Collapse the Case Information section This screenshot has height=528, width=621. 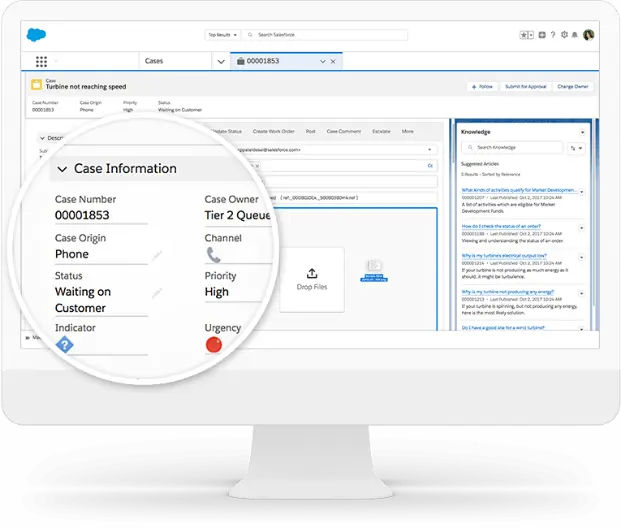point(62,169)
